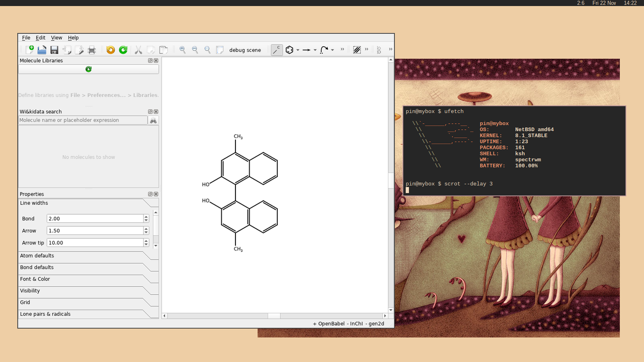Expand the Visibility section

(89, 291)
